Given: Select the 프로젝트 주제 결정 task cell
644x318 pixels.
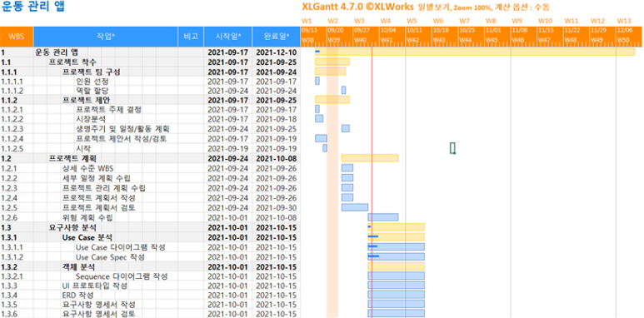Looking at the screenshot, I should coord(108,110).
